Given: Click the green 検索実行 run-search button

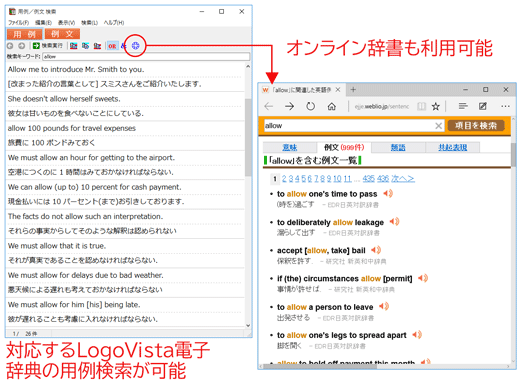Looking at the screenshot, I should (48, 46).
